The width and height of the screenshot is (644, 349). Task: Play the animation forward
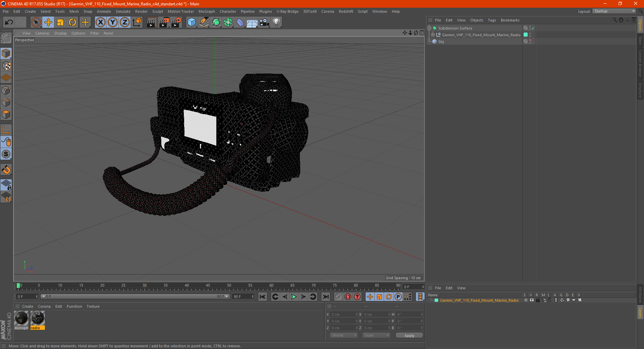point(294,297)
